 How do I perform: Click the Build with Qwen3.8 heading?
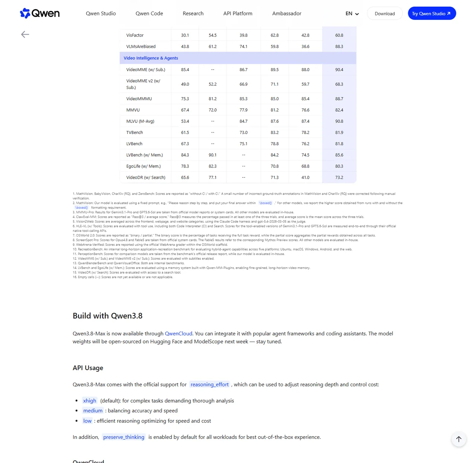click(x=107, y=316)
